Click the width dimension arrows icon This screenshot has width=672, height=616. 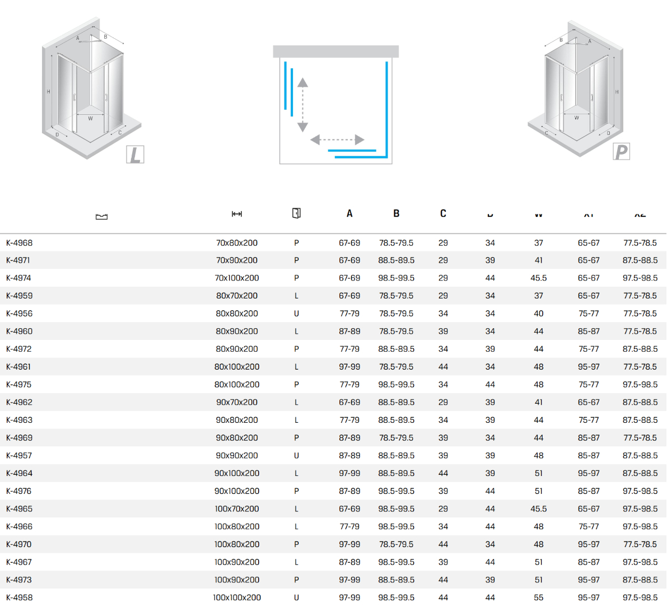click(237, 214)
